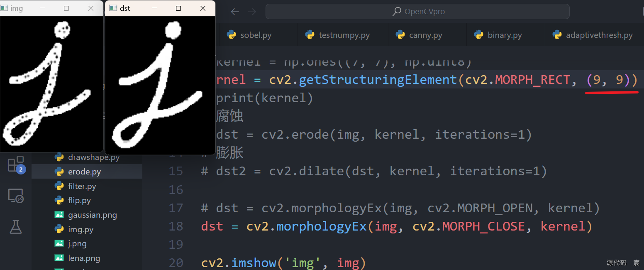Screen dimensions: 644x270
Task: Maximize the dst window
Action: [178, 8]
